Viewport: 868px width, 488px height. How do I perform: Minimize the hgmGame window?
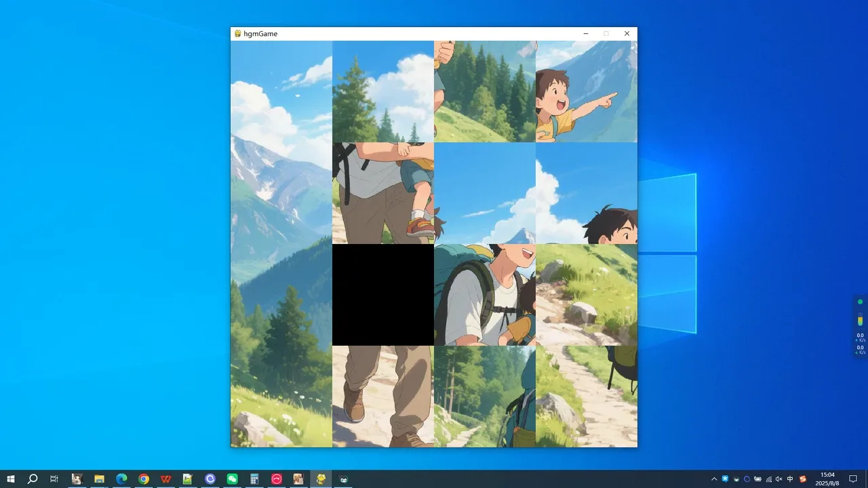point(586,33)
